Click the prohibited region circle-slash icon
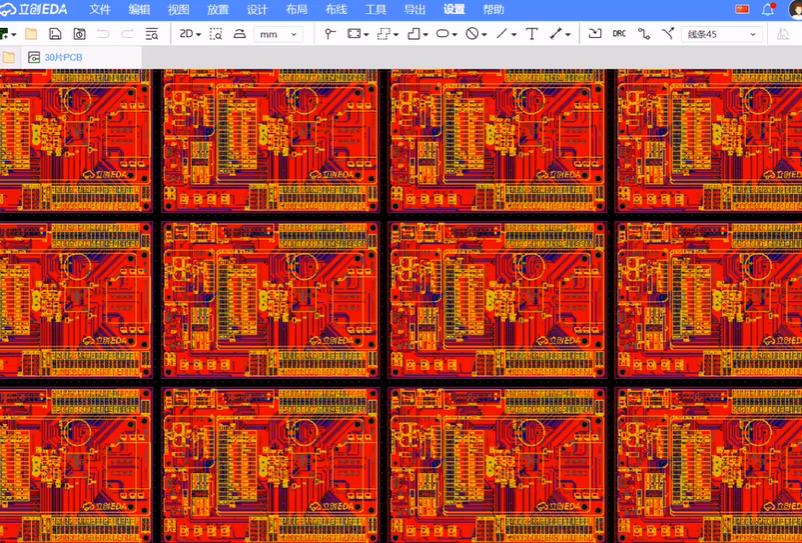 (x=472, y=34)
